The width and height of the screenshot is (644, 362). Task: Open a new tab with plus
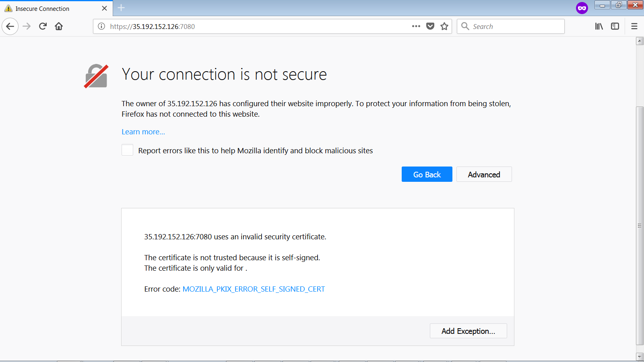click(x=121, y=8)
